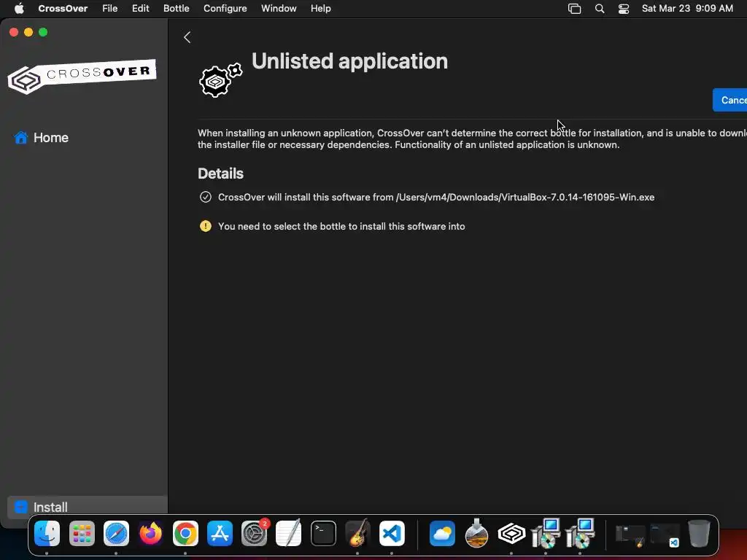Click the CrossOver logo in sidebar
The height and width of the screenshot is (560, 747).
[82, 76]
